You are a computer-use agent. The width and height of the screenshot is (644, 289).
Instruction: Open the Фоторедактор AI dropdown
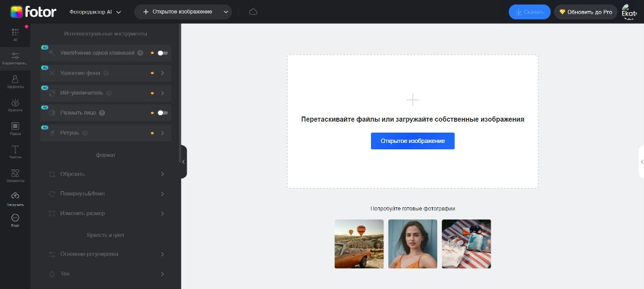[95, 12]
